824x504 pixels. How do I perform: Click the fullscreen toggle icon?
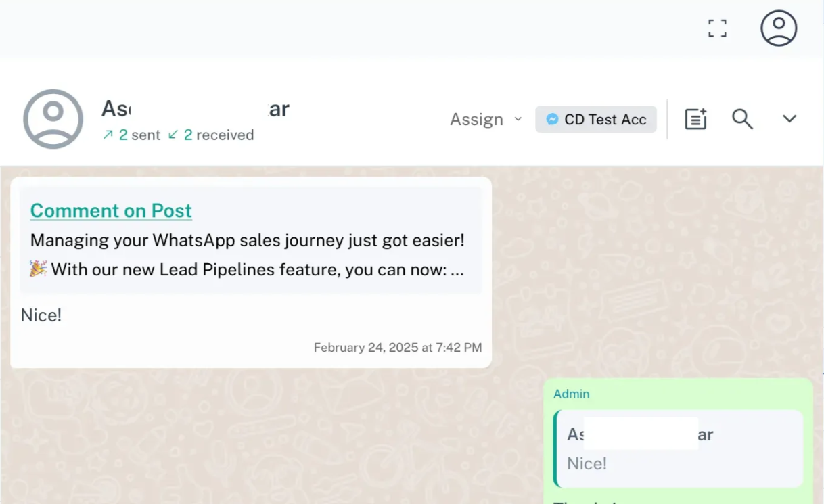717,28
